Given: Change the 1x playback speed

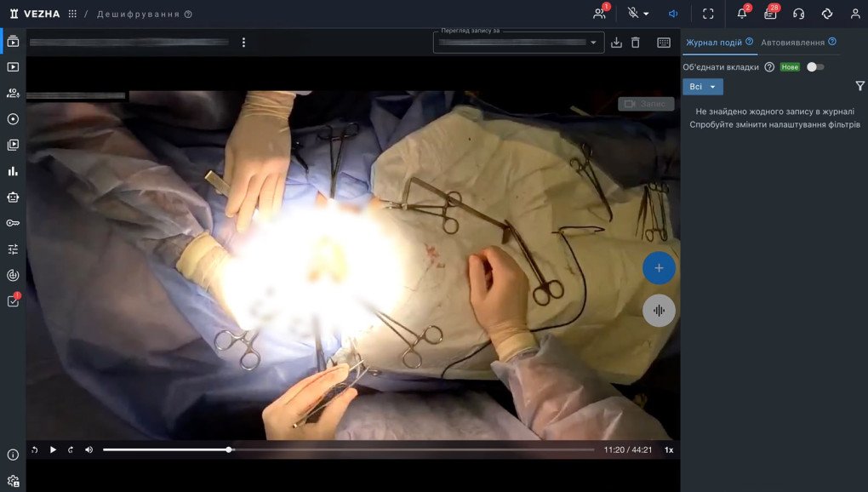Looking at the screenshot, I should pyautogui.click(x=669, y=450).
